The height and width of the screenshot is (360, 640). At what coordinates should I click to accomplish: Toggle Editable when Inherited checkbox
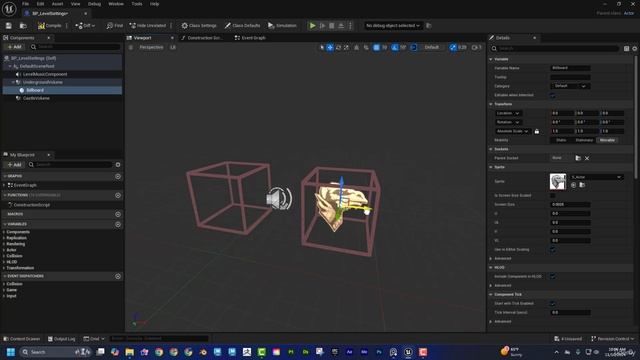coord(553,95)
